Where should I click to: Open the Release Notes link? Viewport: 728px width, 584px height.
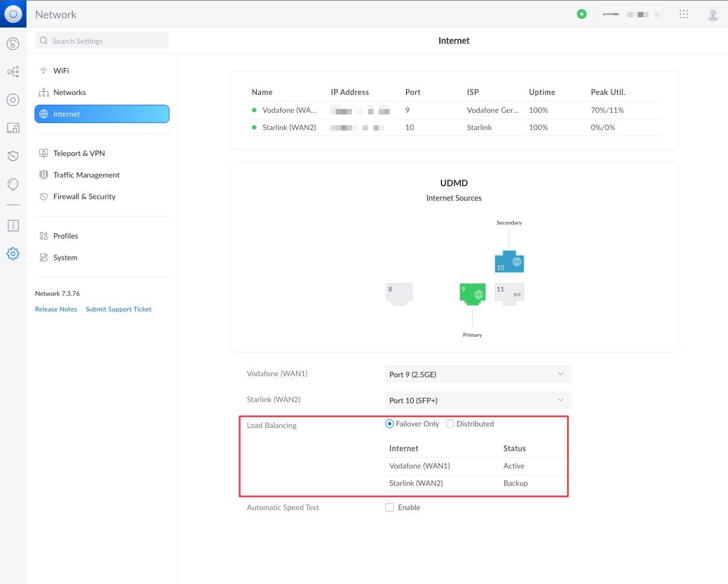[56, 309]
